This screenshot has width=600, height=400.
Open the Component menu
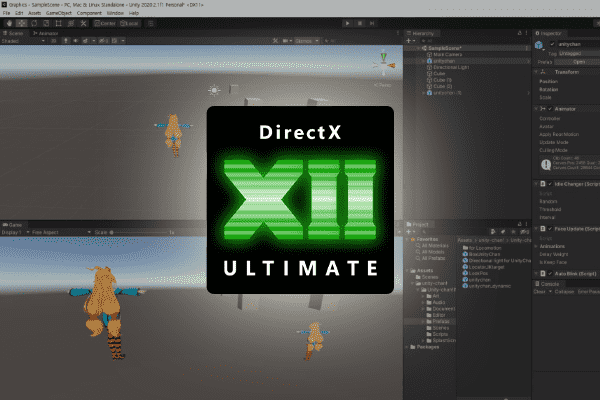click(89, 13)
